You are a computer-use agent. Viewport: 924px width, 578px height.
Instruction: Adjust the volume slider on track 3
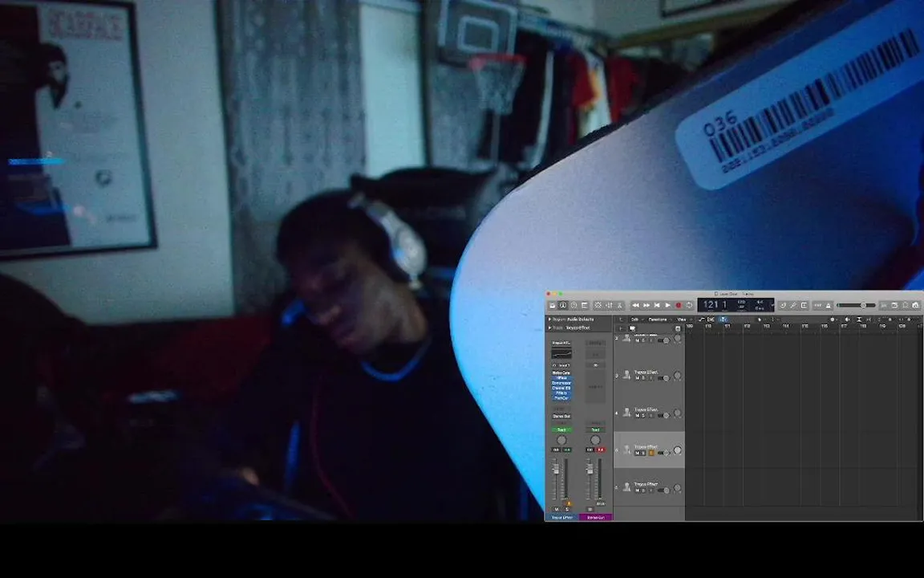[663, 378]
